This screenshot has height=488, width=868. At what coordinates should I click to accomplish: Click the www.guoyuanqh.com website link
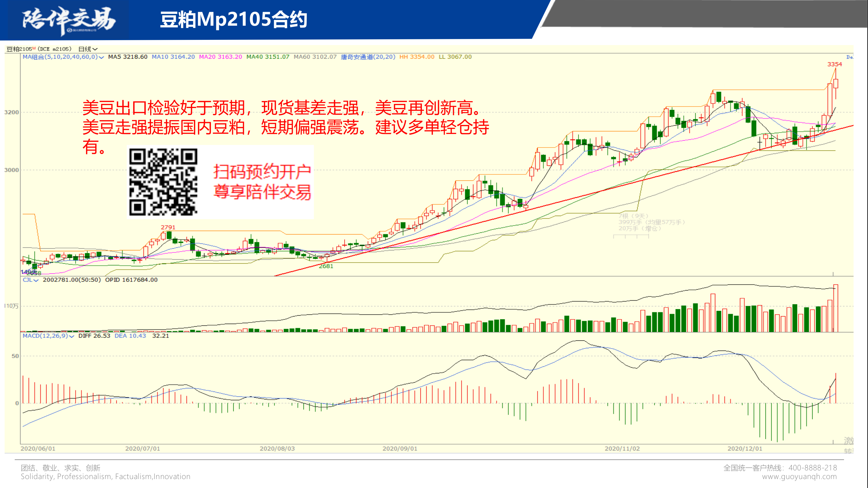[x=799, y=477]
